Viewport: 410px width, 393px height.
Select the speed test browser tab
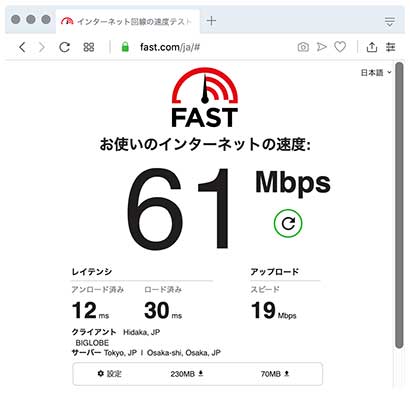(128, 21)
